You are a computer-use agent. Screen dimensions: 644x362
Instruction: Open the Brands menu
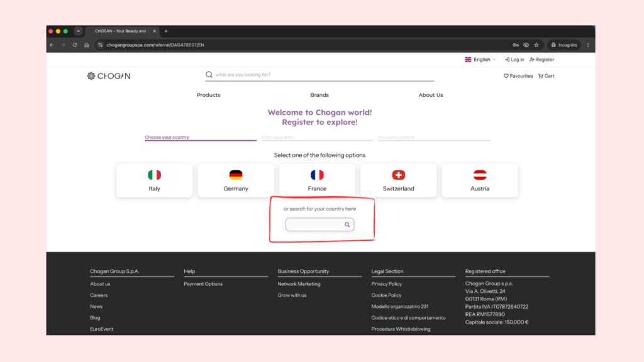click(x=319, y=95)
